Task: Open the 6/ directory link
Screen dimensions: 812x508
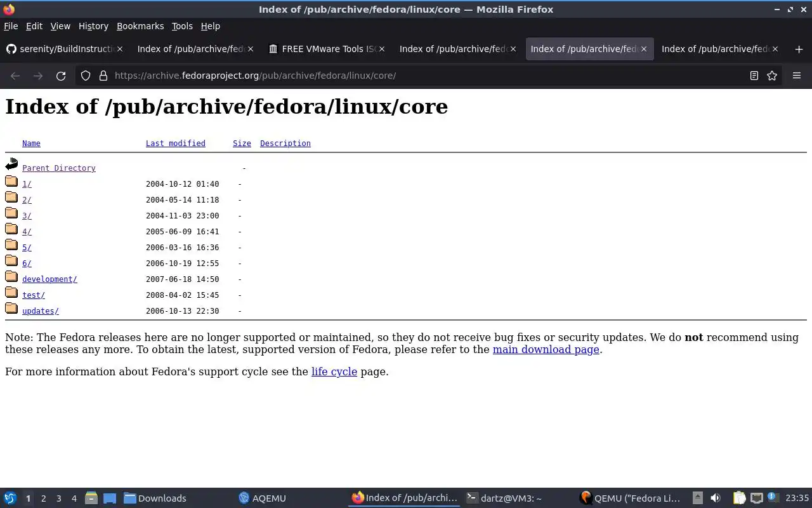Action: pyautogui.click(x=27, y=264)
